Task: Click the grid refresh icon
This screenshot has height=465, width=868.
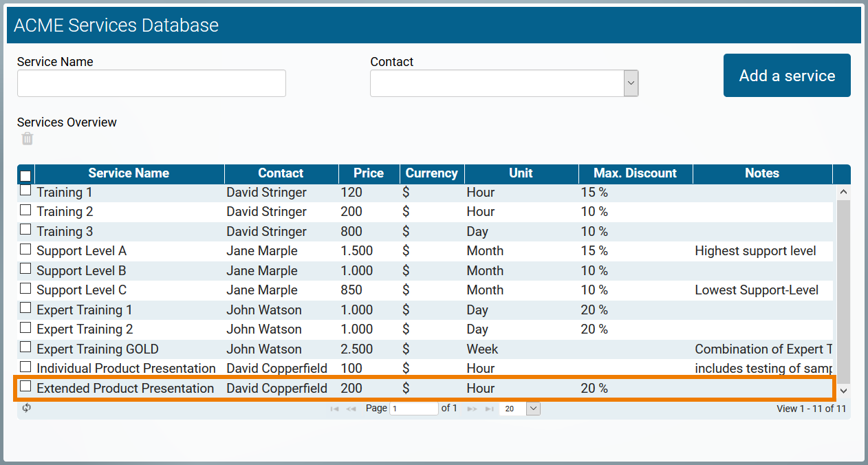Action: (27, 408)
